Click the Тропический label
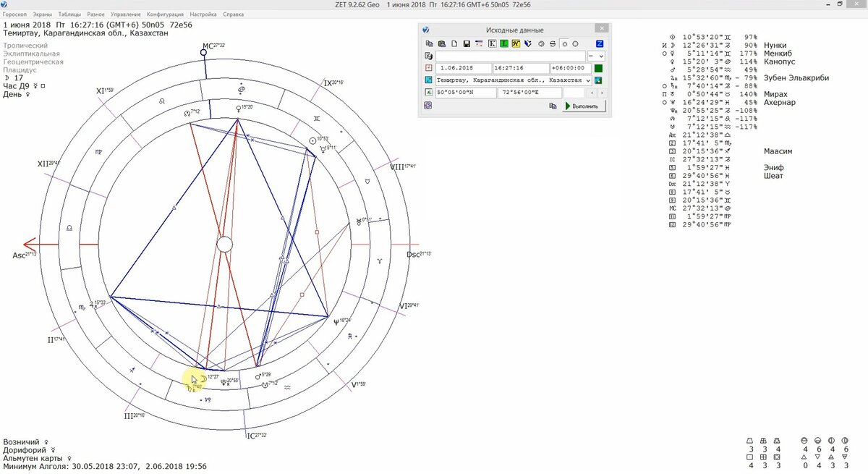 (x=25, y=46)
